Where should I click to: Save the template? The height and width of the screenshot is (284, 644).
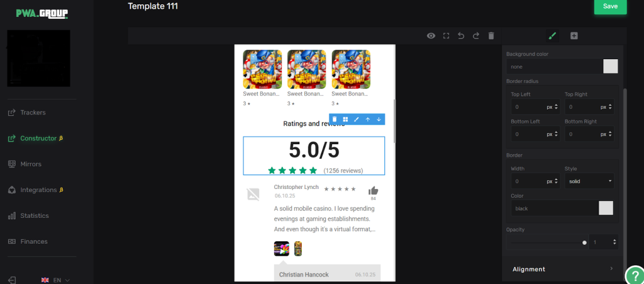610,6
